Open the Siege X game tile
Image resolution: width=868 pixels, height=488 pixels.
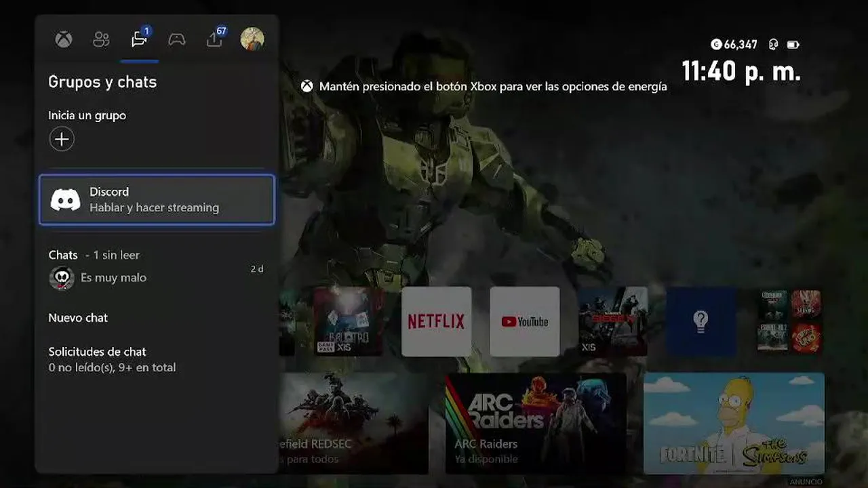coord(613,321)
